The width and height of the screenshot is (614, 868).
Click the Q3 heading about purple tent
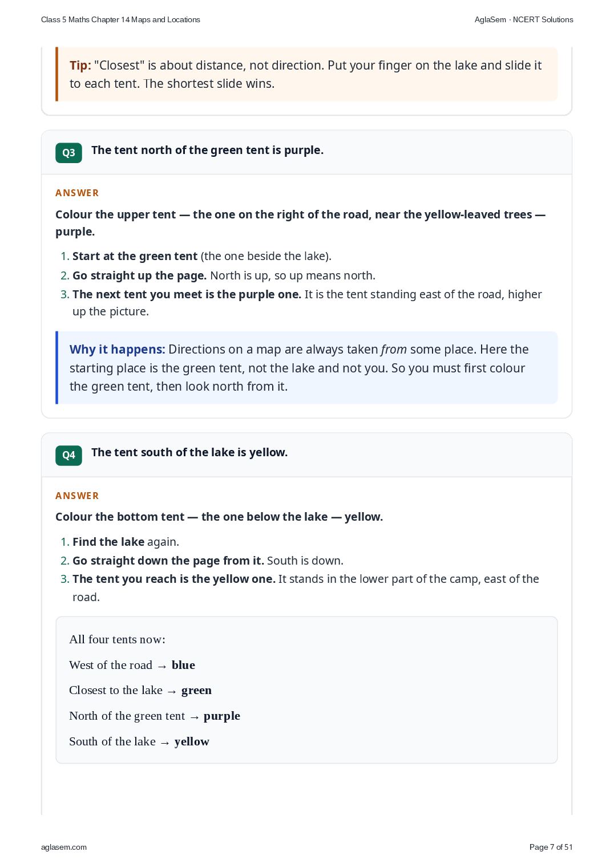click(x=207, y=150)
